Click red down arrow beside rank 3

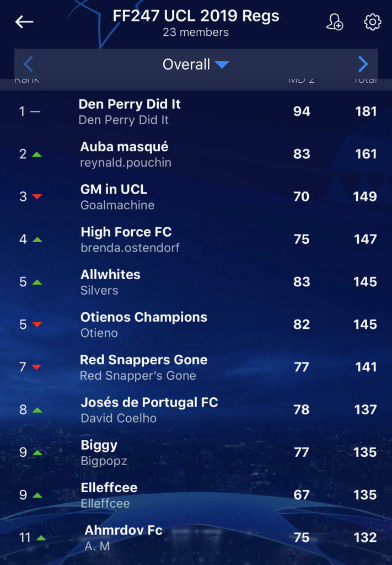37,197
